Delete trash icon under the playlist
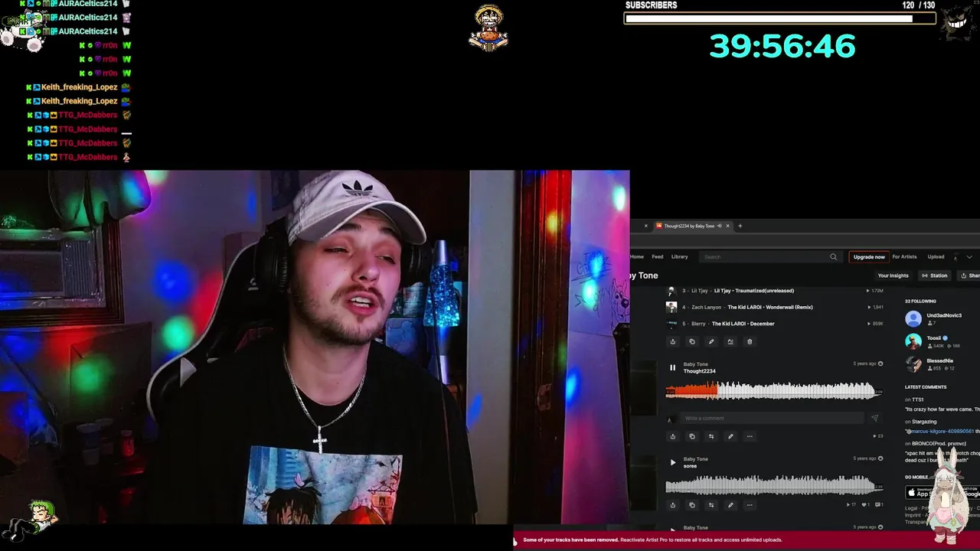 750,341
